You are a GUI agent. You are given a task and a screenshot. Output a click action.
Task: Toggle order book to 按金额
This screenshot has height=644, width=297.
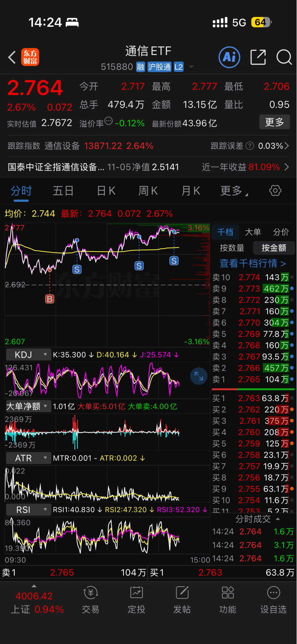tap(274, 248)
